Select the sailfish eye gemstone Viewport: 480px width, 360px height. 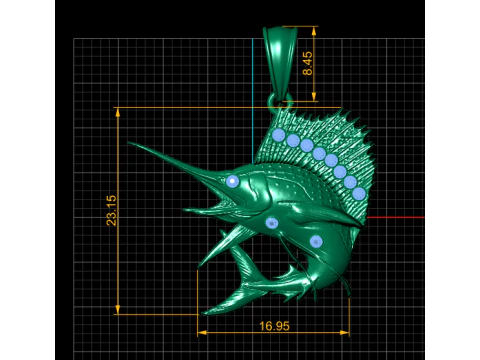tap(233, 182)
